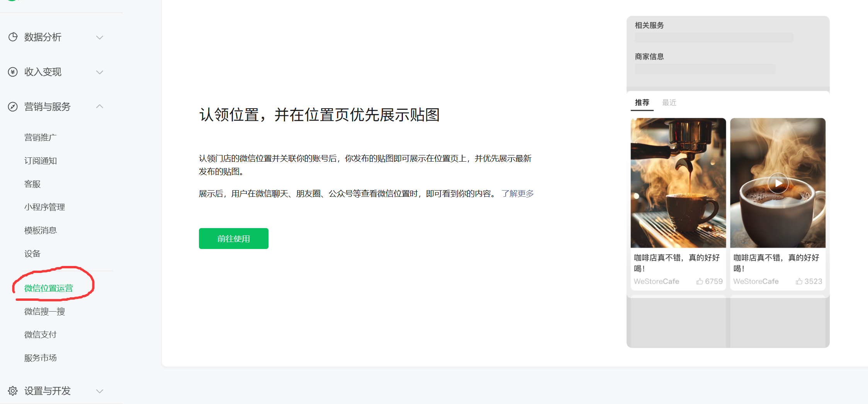868x404 pixels.
Task: Select 设备 in the sidebar
Action: [32, 254]
